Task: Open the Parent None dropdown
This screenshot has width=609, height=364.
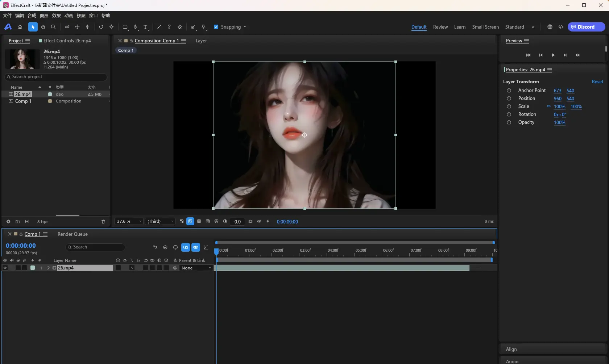Action: pos(196,268)
